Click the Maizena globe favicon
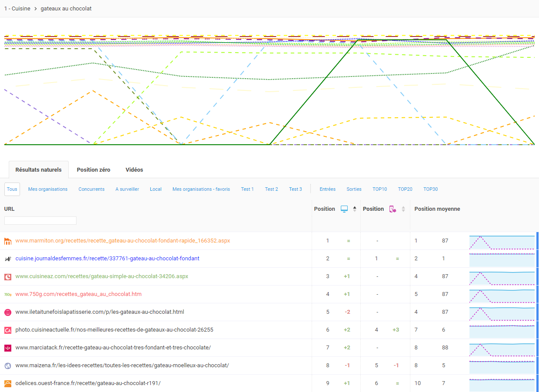This screenshot has width=539, height=392. tap(7, 365)
